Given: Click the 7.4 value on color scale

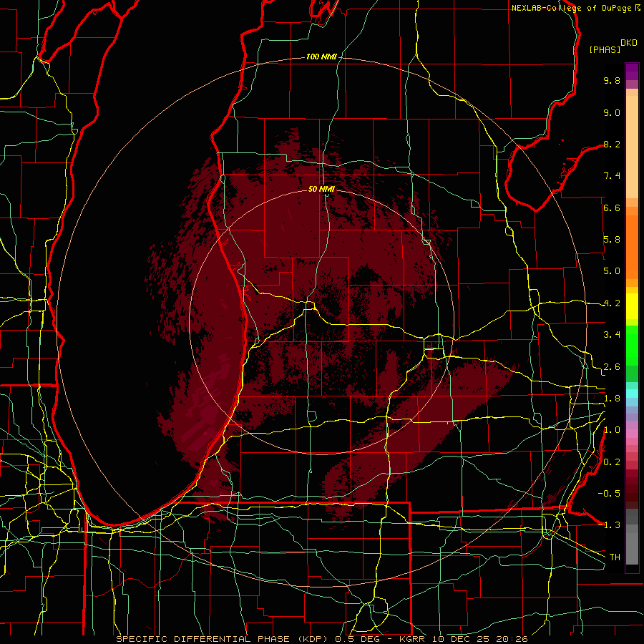Looking at the screenshot, I should click(612, 176).
